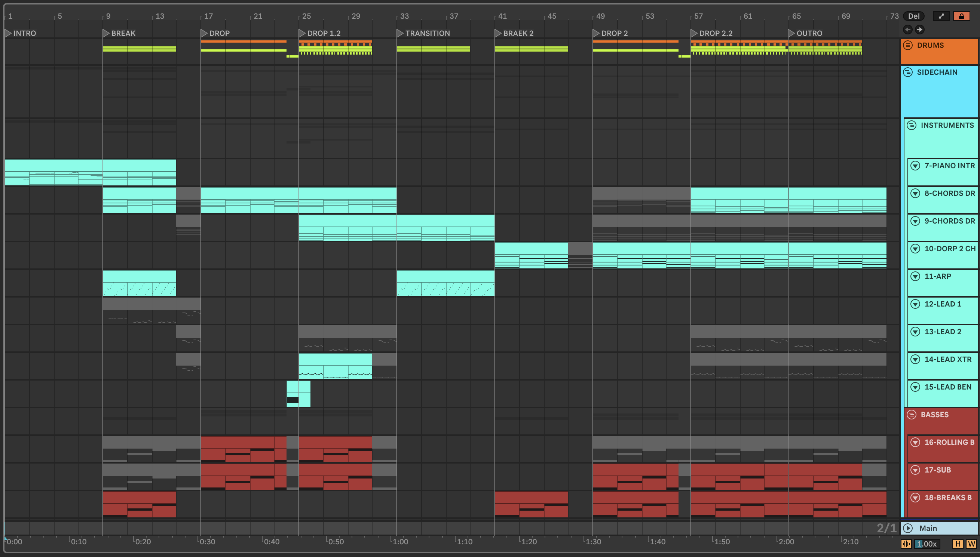Select the Main track title

coord(928,528)
